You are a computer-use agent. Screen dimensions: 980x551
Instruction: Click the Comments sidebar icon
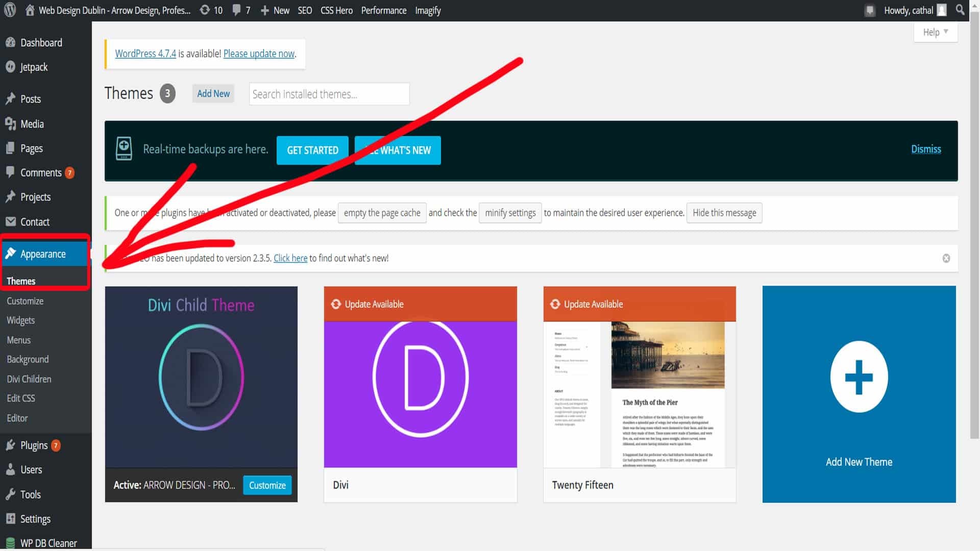[10, 172]
